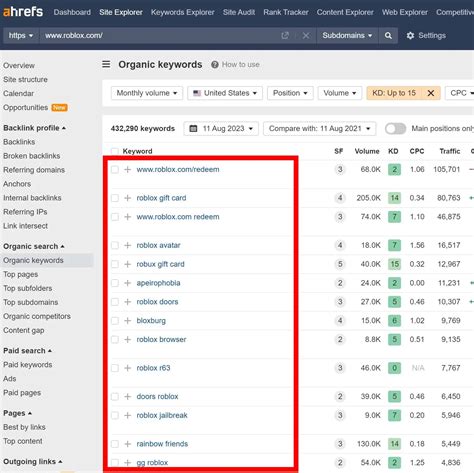Viewport: 474px width, 473px height.
Task: Open the roblox doors keyword link
Action: tap(157, 302)
